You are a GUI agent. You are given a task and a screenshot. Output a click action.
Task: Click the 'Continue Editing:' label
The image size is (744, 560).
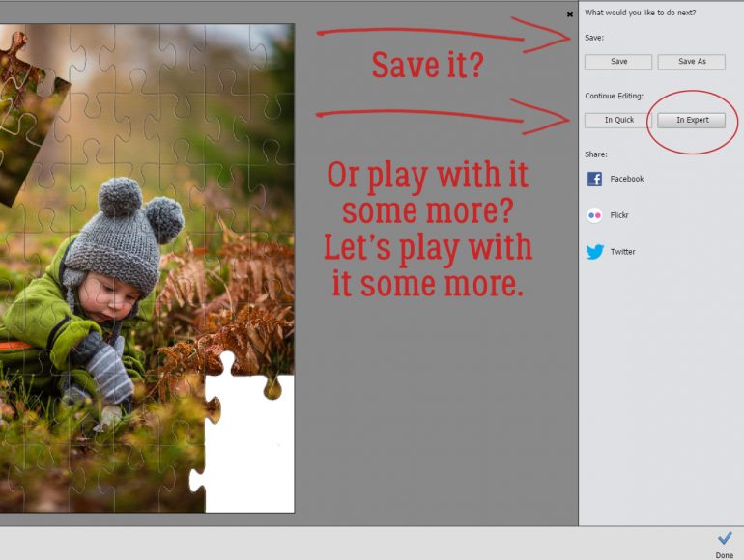[614, 96]
